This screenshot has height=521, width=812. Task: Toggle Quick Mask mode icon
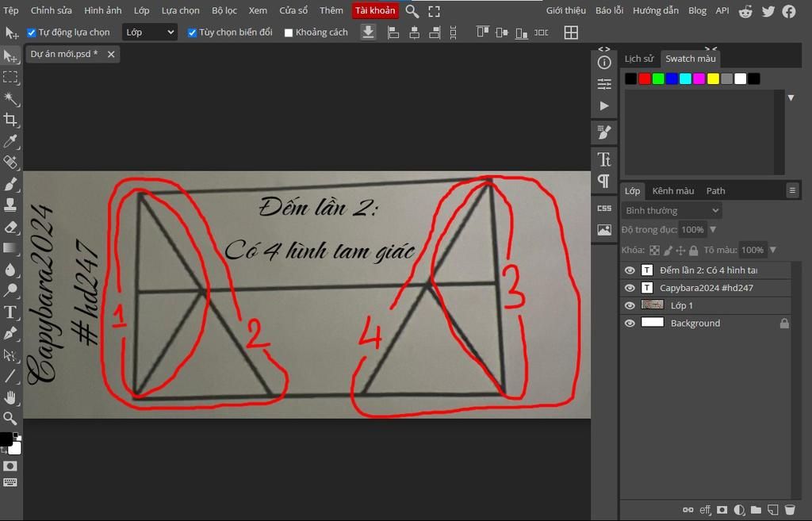point(10,466)
